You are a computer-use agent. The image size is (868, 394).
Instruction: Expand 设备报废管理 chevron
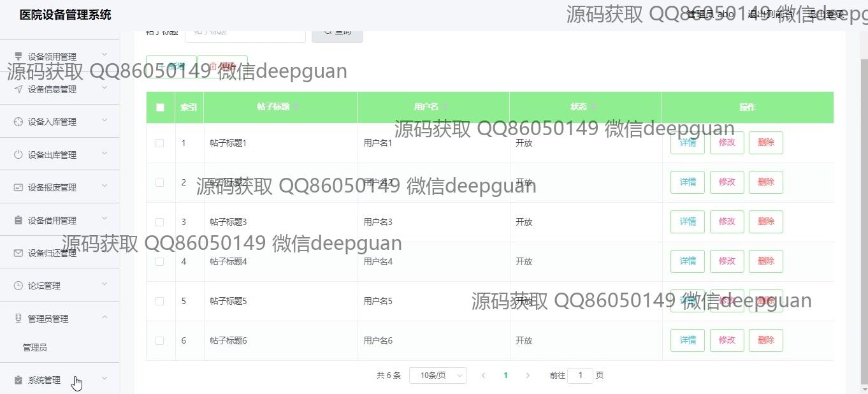coord(105,186)
